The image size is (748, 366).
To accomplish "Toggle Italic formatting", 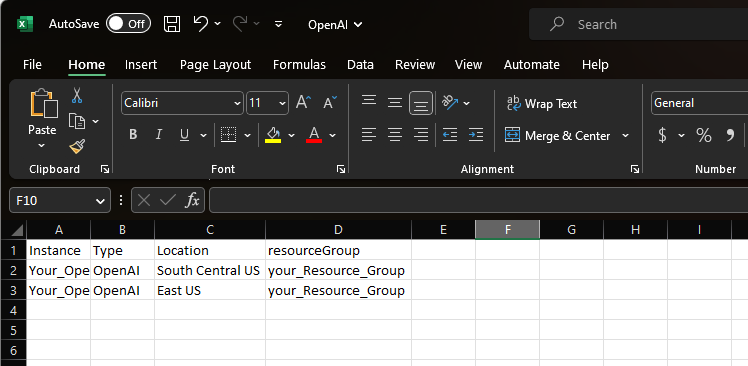I will coord(159,135).
